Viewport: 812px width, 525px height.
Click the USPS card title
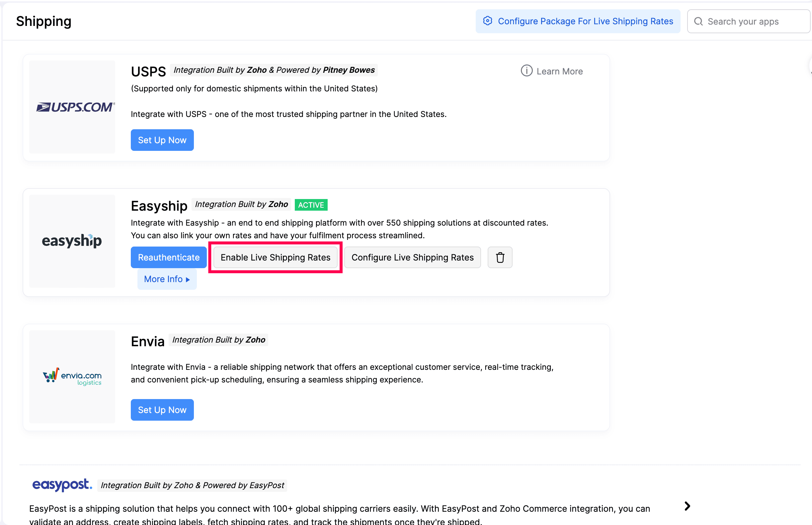pyautogui.click(x=148, y=71)
